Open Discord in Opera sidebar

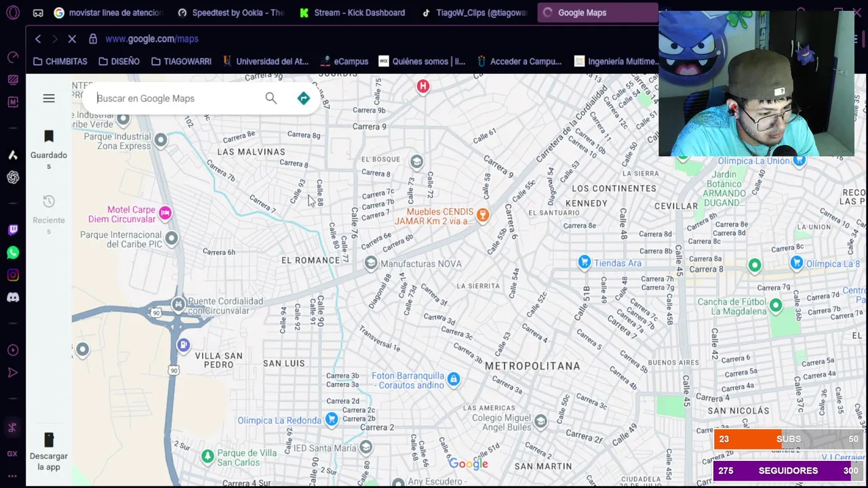pyautogui.click(x=13, y=298)
